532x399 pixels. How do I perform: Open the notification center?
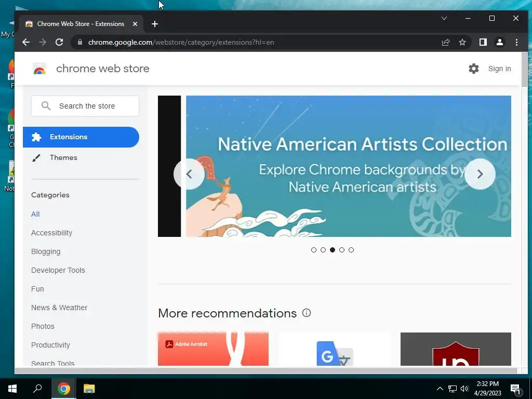[515, 389]
